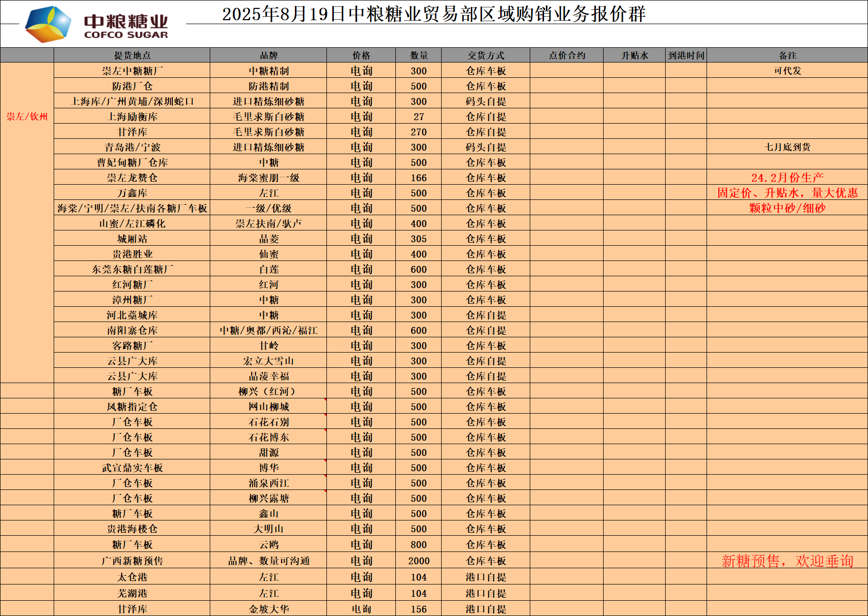This screenshot has height=616, width=868.
Task: Click the 价格 column header
Action: click(x=361, y=55)
